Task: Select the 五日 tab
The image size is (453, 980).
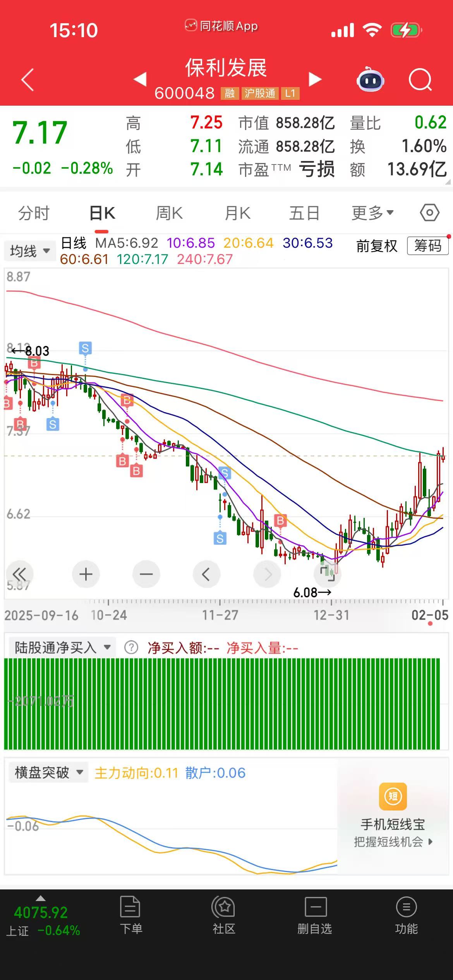Action: tap(304, 213)
